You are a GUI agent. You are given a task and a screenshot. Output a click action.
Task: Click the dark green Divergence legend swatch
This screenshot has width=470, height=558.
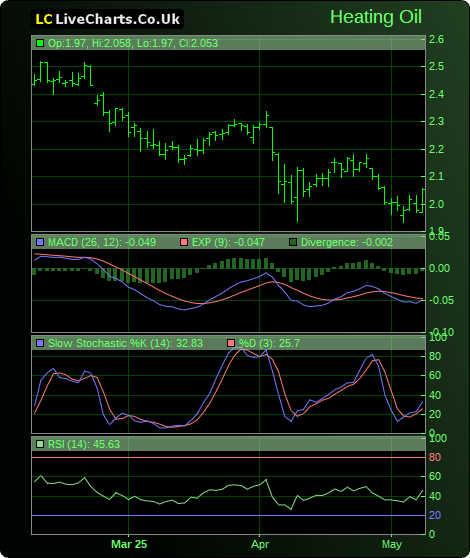[293, 242]
